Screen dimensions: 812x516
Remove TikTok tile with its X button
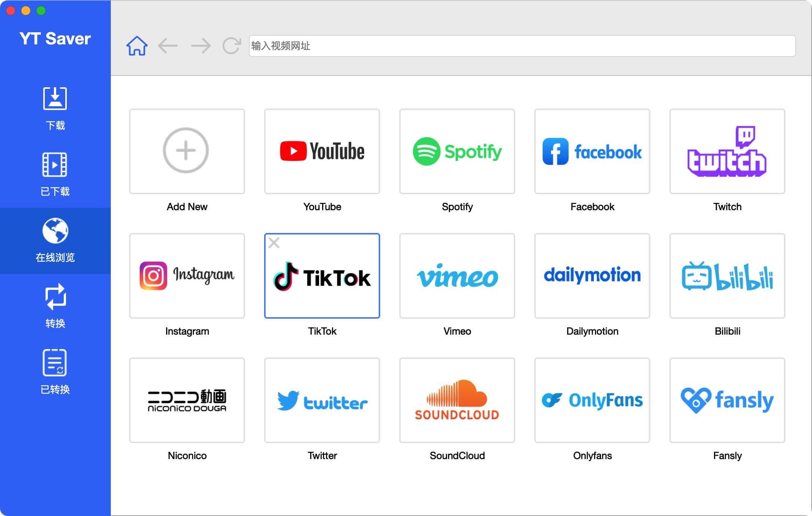(274, 243)
